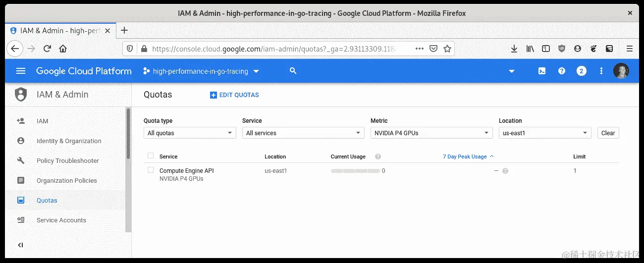Click Google Cloud Platform logo text
The width and height of the screenshot is (644, 263).
click(x=84, y=71)
